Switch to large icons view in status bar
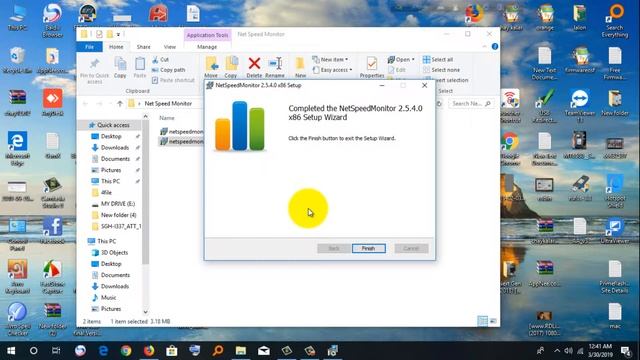 tap(493, 321)
